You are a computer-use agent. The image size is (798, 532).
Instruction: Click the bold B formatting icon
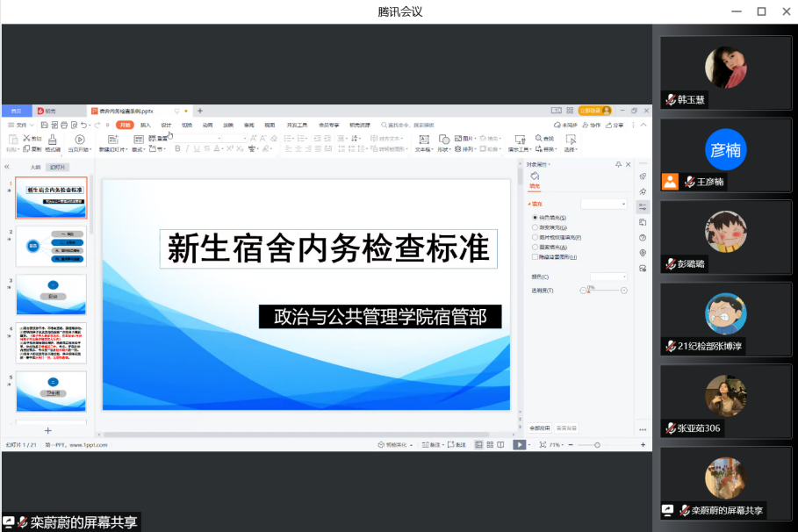tap(176, 149)
